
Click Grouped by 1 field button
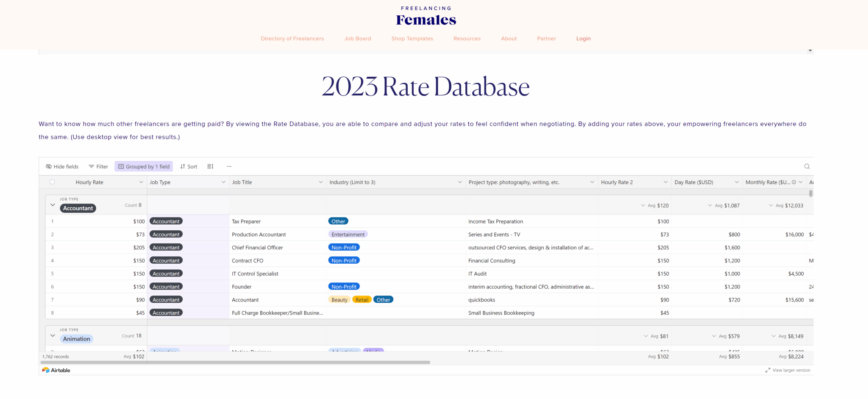point(144,167)
